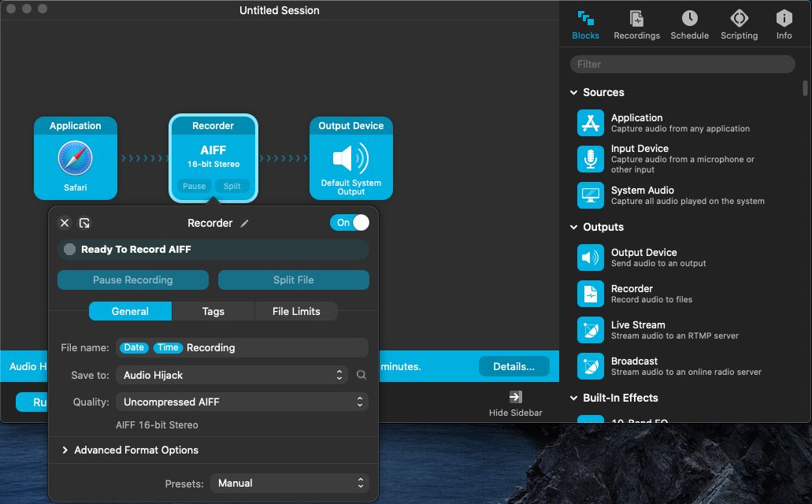
Task: Click the Run session button
Action: pos(32,402)
